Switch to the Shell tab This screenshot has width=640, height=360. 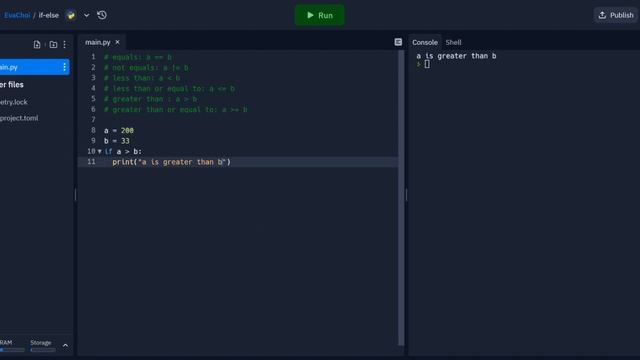click(453, 42)
